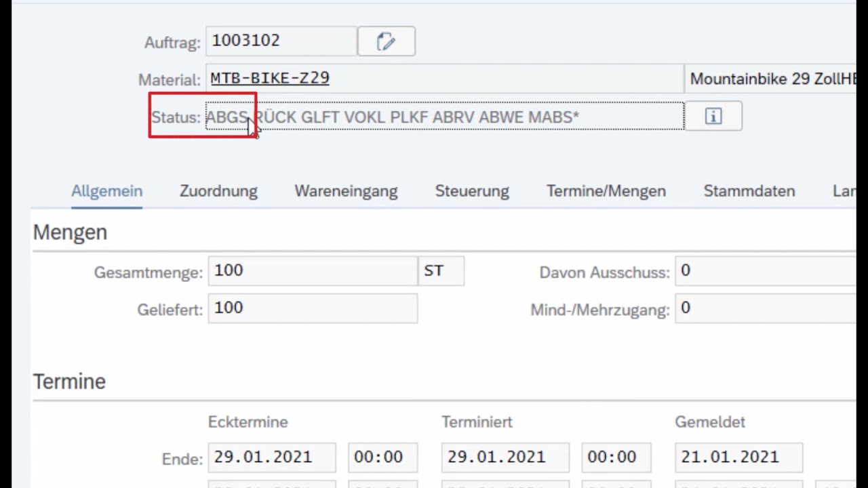Click the Auftrag field containing 1003102

(281, 41)
